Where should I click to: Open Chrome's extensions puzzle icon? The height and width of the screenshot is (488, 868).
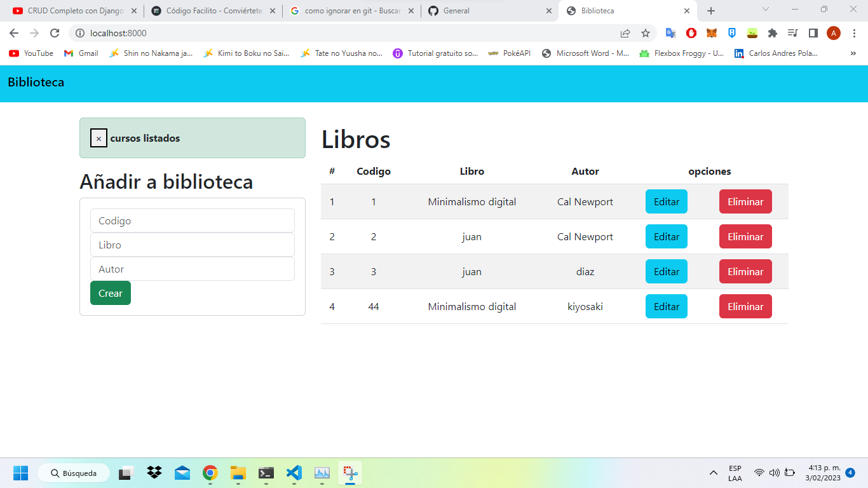773,33
